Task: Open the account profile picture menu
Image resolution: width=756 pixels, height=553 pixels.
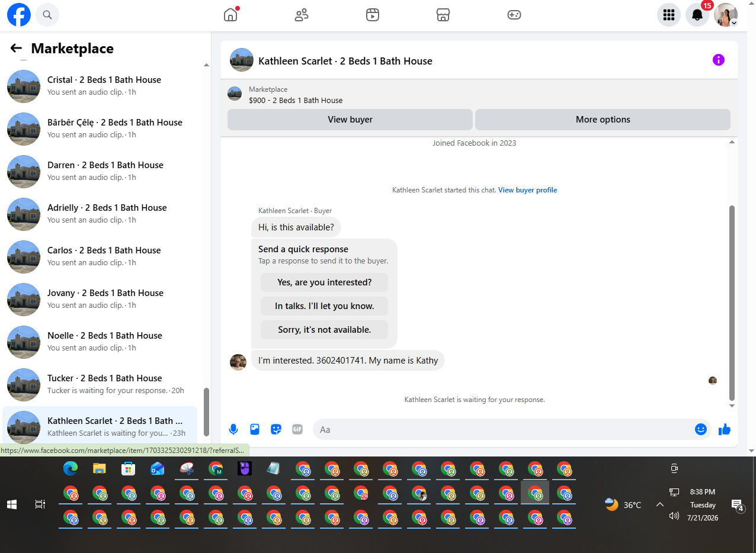Action: point(726,15)
